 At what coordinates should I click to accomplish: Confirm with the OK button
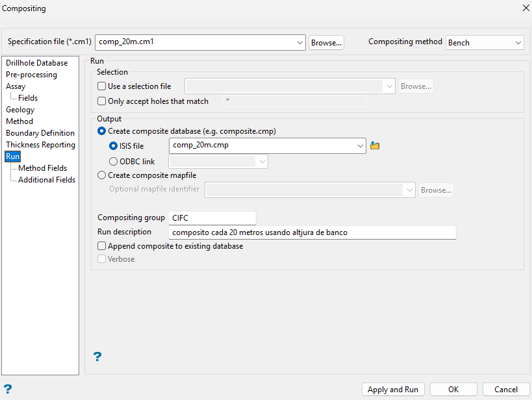point(453,389)
